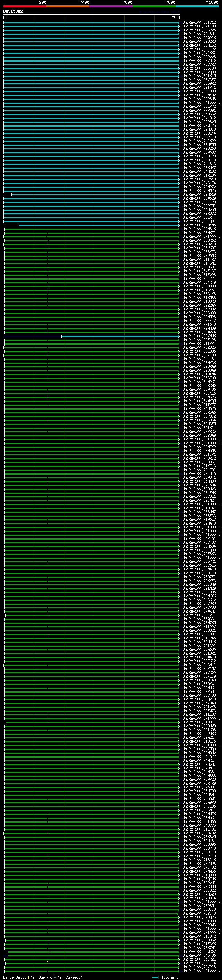222x980 pixels.
Task: Select label UniRef100_C1DC47
Action: pos(199,508)
